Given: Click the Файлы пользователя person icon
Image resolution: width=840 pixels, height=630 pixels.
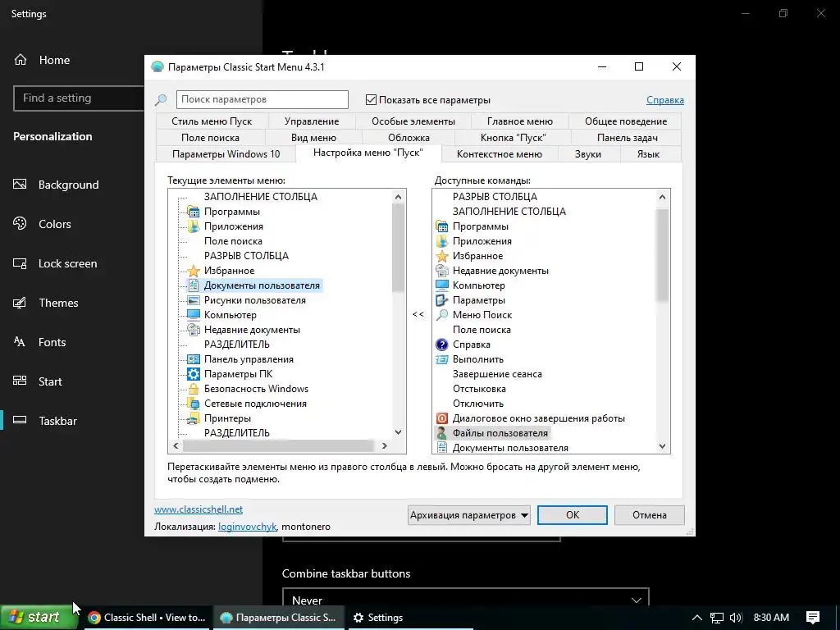Looking at the screenshot, I should [442, 433].
